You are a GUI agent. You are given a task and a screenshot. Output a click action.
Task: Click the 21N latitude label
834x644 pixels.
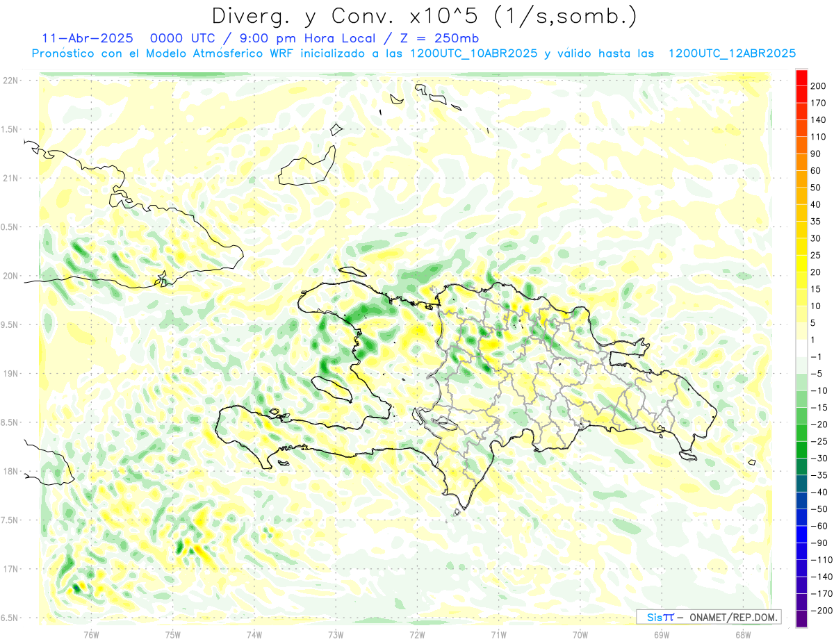click(x=11, y=178)
